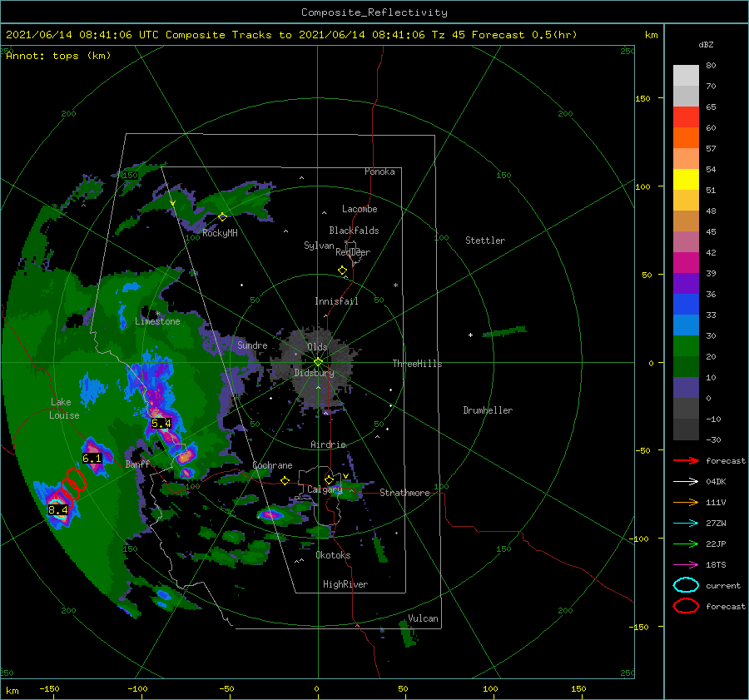Click the 'Annot: tops (km)' annotation label
The image size is (749, 700).
58,56
